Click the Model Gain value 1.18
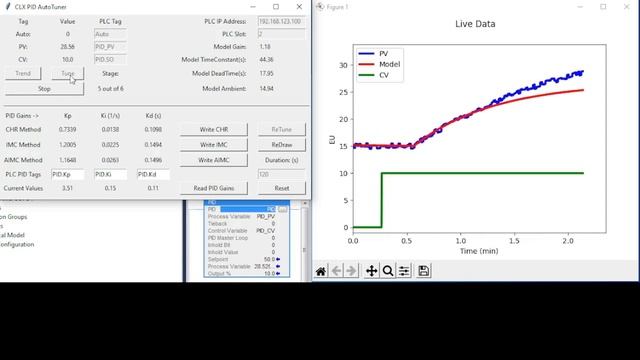 265,47
